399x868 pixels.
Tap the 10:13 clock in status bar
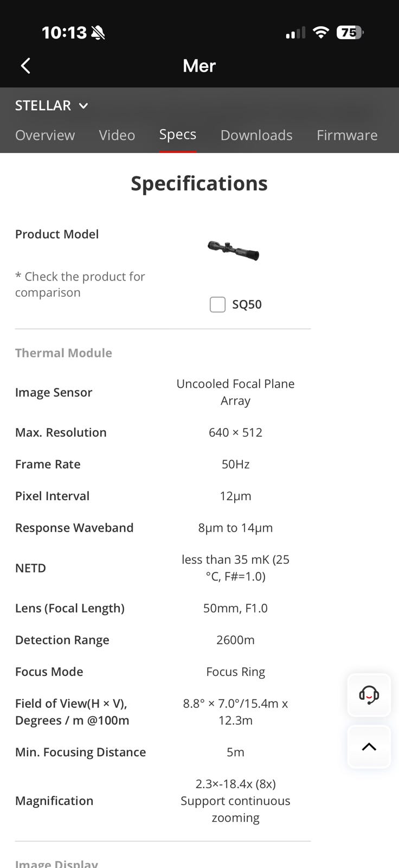(x=64, y=33)
